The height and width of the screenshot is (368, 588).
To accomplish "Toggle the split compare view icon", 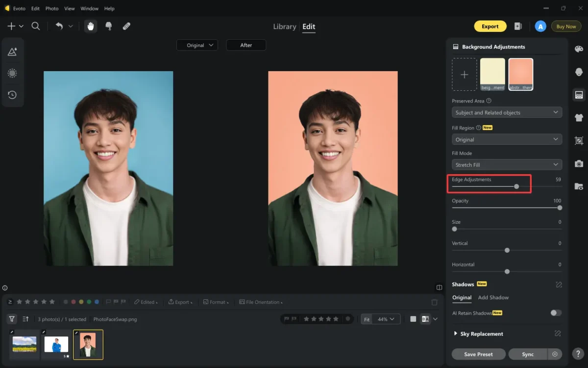I will pyautogui.click(x=440, y=288).
